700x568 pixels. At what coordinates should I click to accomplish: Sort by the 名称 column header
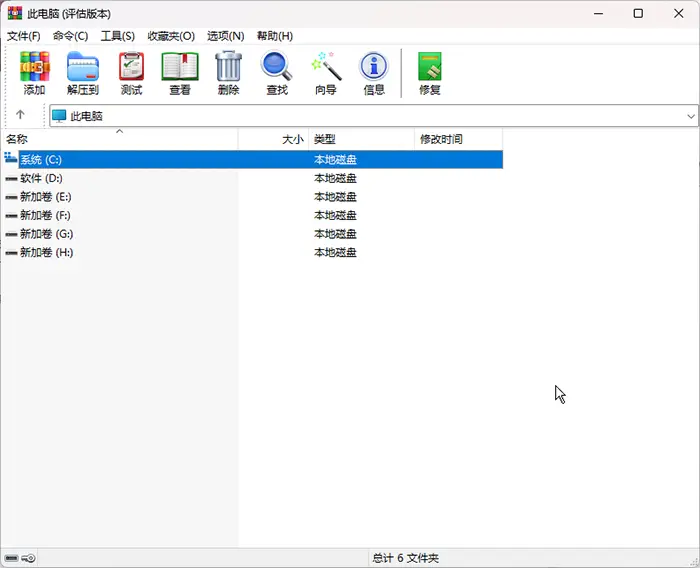click(120, 139)
